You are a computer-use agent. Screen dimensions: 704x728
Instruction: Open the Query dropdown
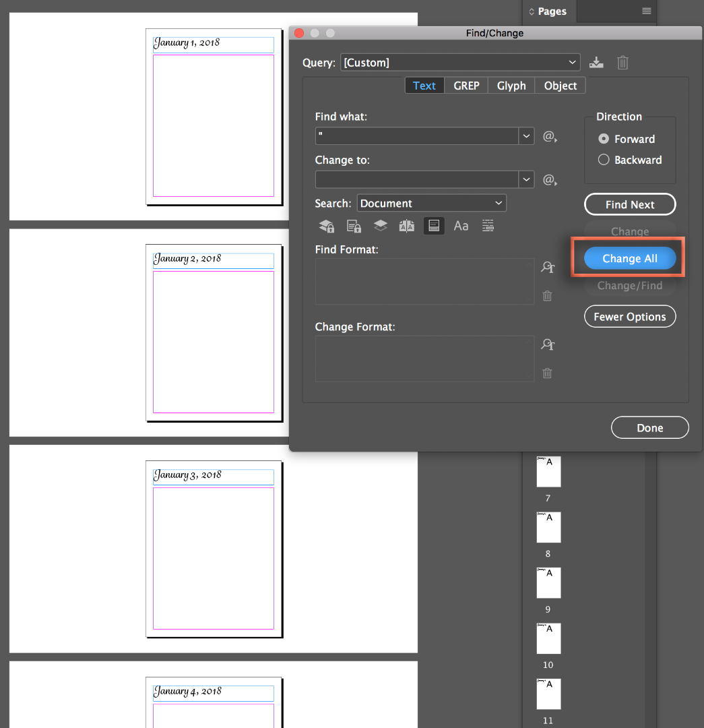tap(460, 62)
